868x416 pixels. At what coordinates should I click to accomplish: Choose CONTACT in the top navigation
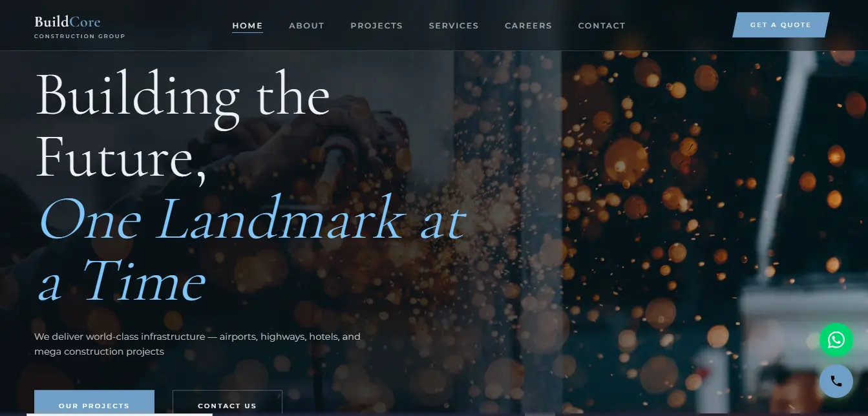pyautogui.click(x=602, y=26)
